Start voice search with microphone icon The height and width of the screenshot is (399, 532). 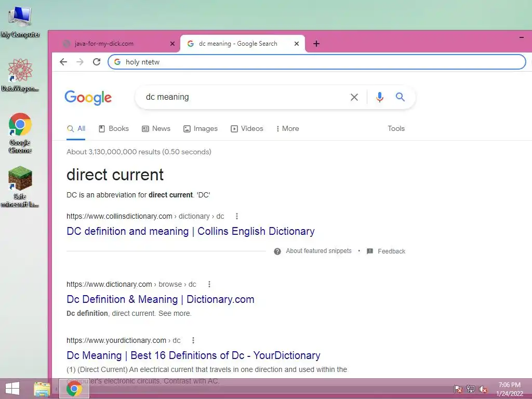(380, 97)
